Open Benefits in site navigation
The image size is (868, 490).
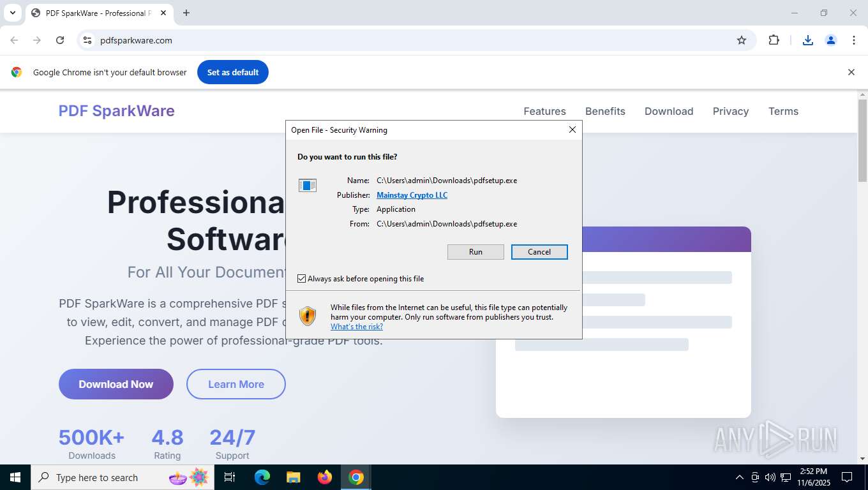605,111
